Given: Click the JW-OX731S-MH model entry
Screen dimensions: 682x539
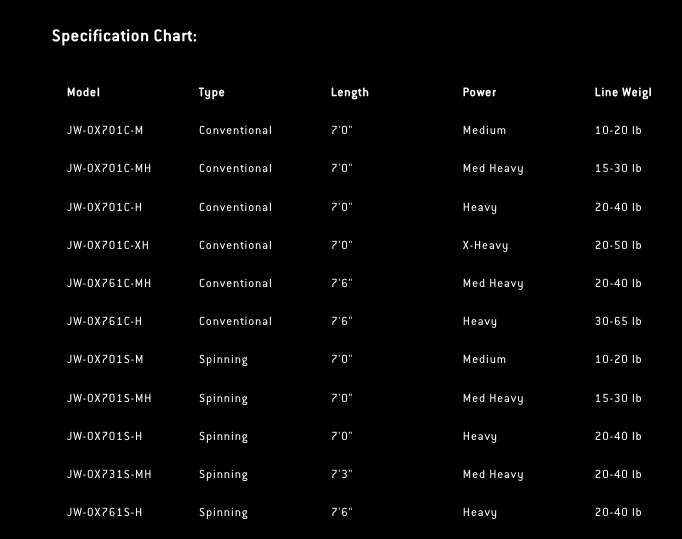Looking at the screenshot, I should (109, 474).
